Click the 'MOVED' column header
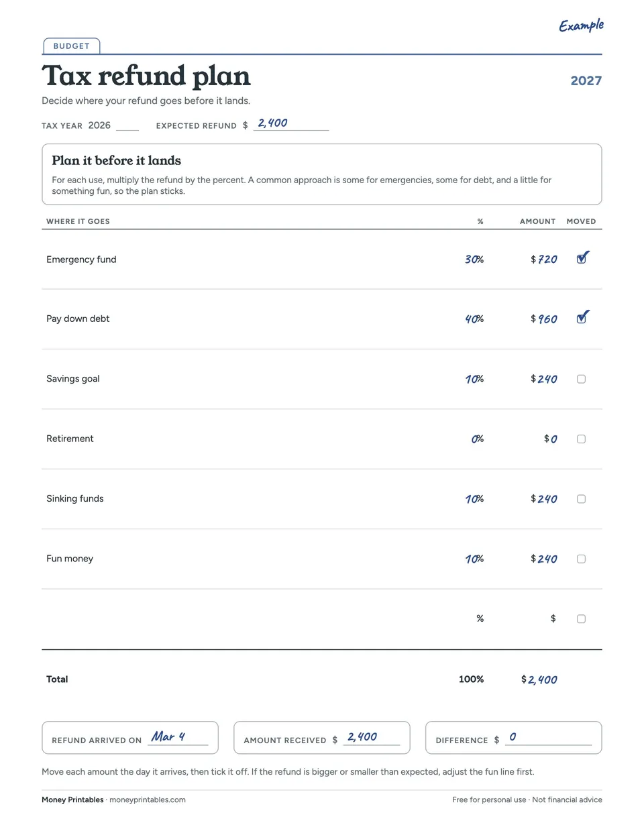 pyautogui.click(x=581, y=221)
